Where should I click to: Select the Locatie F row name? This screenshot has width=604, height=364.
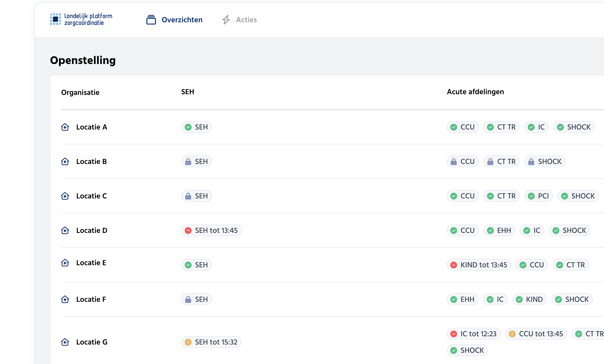click(91, 299)
